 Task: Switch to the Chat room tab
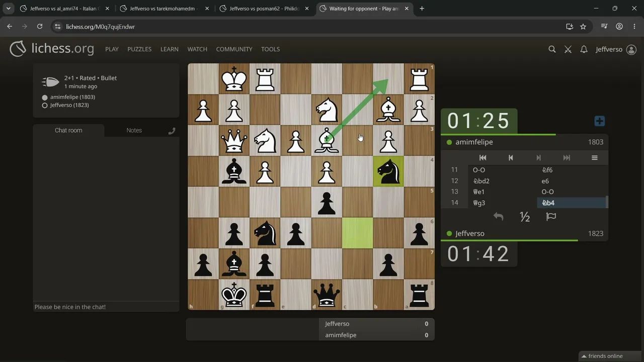68,130
